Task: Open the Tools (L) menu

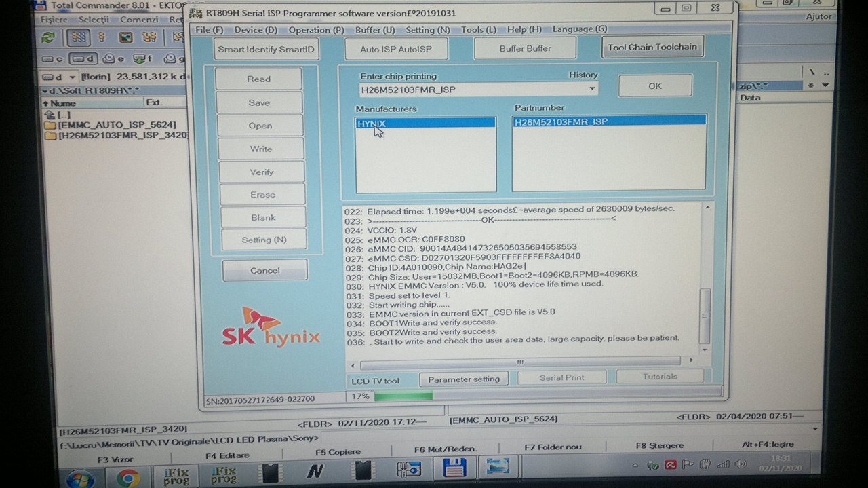Action: pos(478,29)
